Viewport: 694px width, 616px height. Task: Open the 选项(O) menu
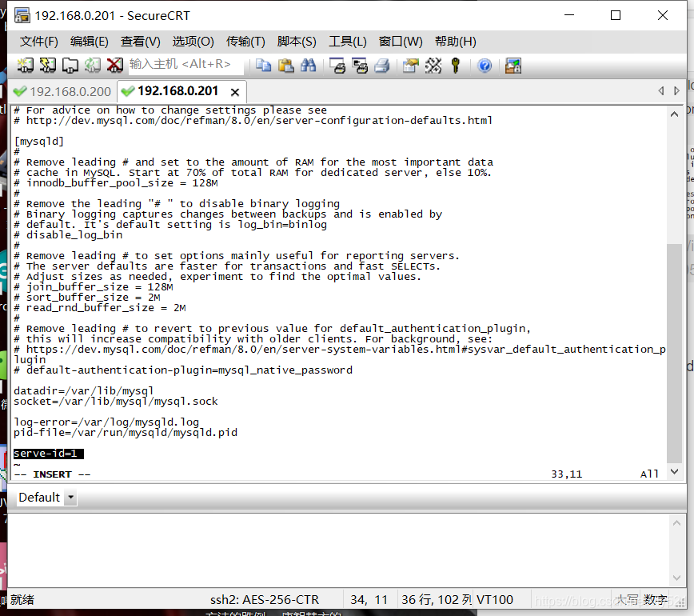click(193, 42)
